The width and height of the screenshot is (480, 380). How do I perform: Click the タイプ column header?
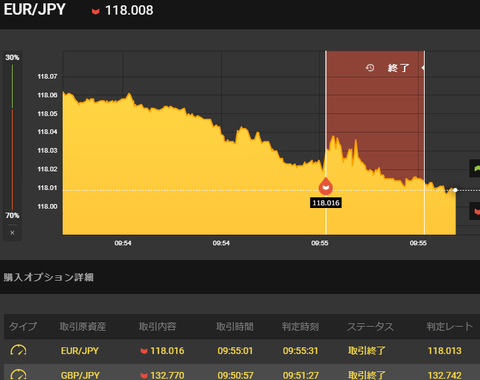tap(23, 326)
